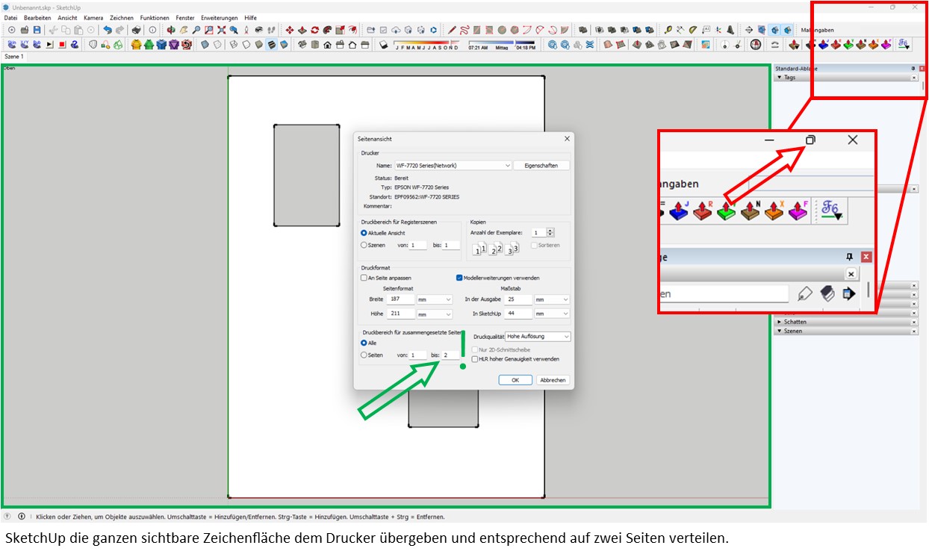
Task: Open the Kamera menu
Action: click(93, 17)
